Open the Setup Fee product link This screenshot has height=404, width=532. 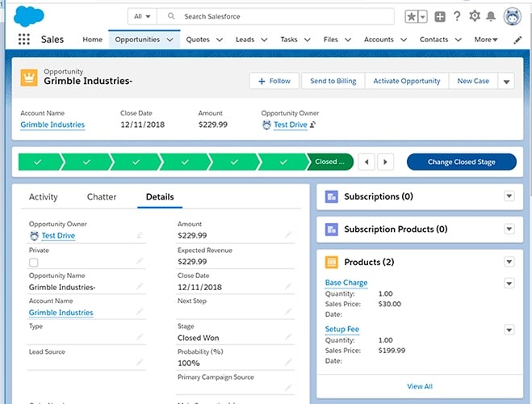tap(342, 329)
